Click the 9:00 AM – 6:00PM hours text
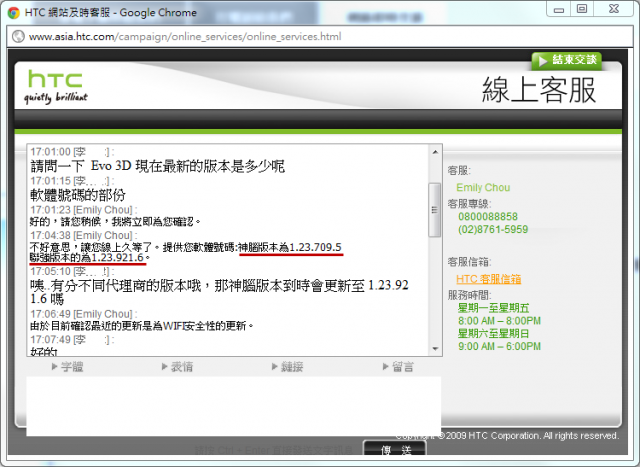 (x=499, y=346)
